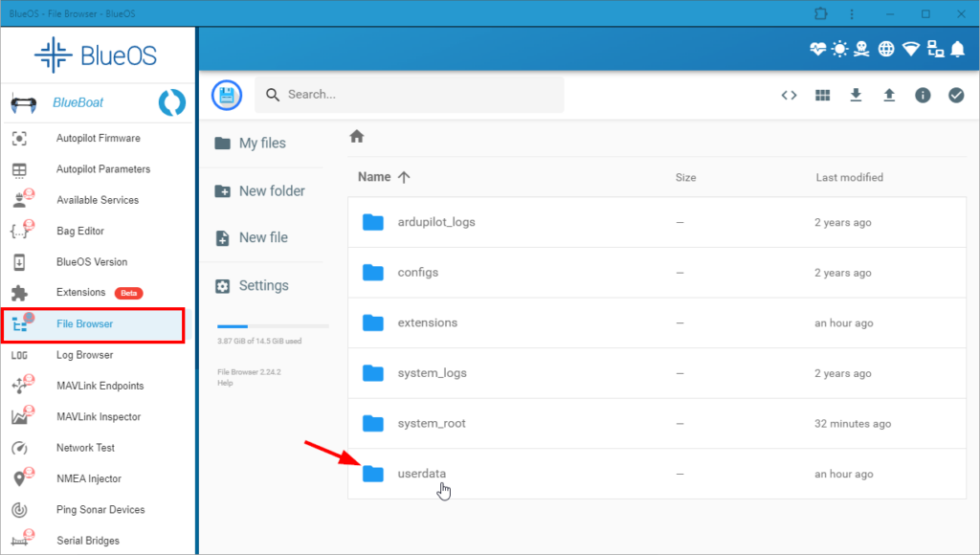The height and width of the screenshot is (555, 980).
Task: Open the browser three-dot menu
Action: [852, 13]
